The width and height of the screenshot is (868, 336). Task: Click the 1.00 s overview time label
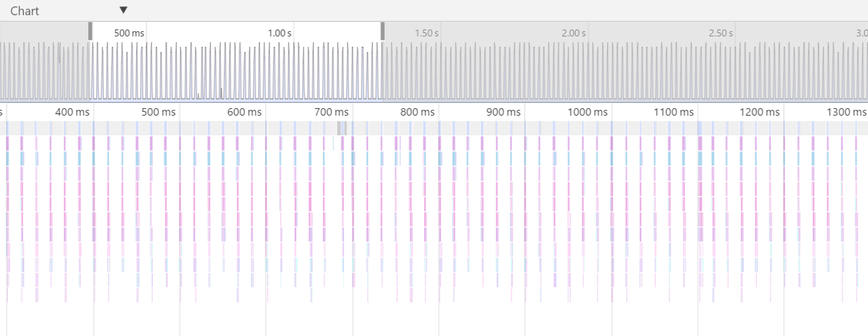pos(279,33)
